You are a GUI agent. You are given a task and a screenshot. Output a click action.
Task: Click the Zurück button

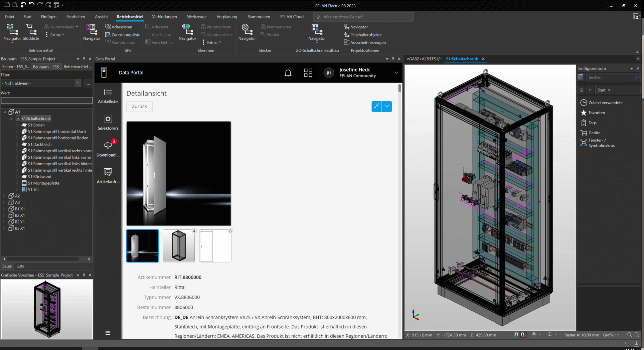click(139, 107)
